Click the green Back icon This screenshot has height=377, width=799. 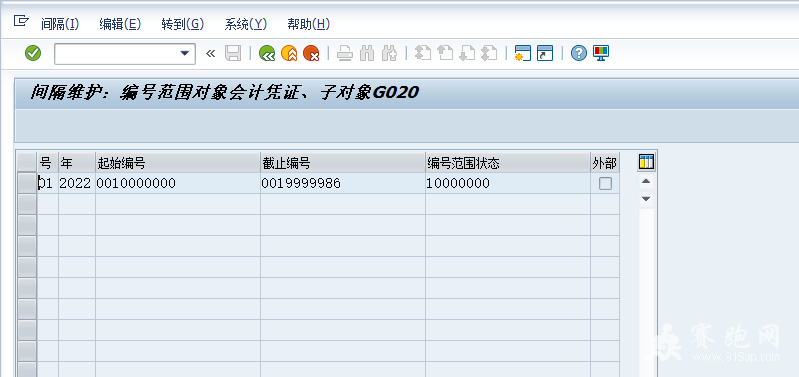(x=267, y=53)
